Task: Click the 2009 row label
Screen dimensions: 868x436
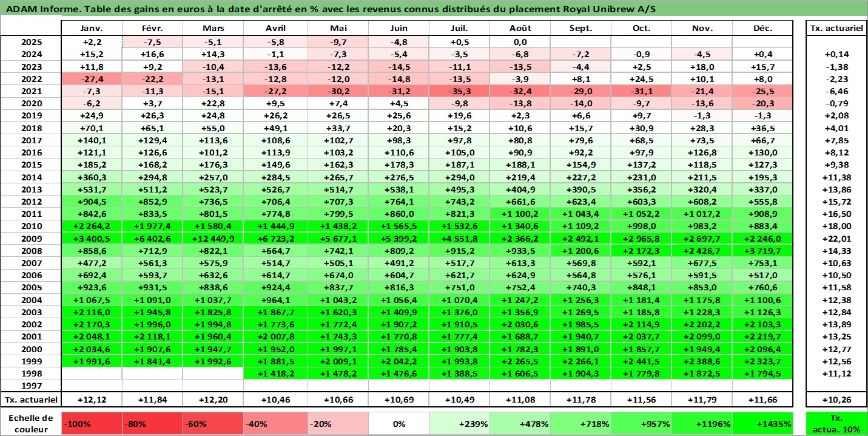Action: [x=32, y=239]
